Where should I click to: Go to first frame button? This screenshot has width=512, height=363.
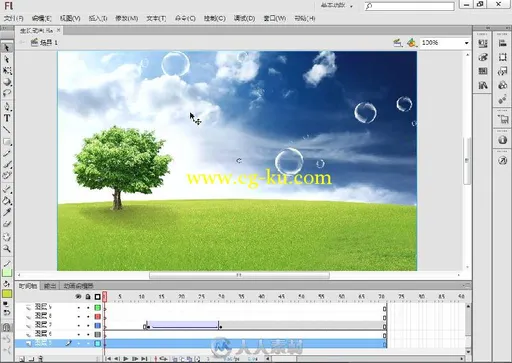(108, 359)
